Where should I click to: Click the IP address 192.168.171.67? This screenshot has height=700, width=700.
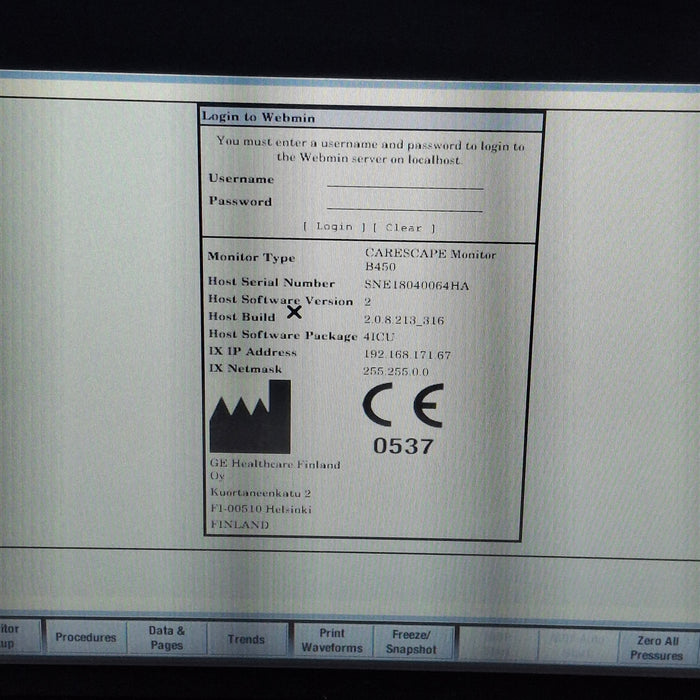click(407, 355)
